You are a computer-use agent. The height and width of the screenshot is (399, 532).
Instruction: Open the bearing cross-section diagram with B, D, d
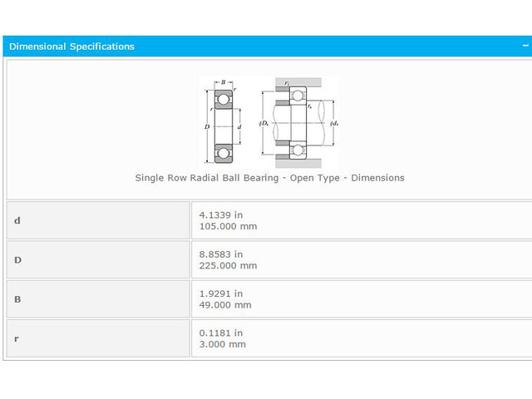(x=224, y=121)
